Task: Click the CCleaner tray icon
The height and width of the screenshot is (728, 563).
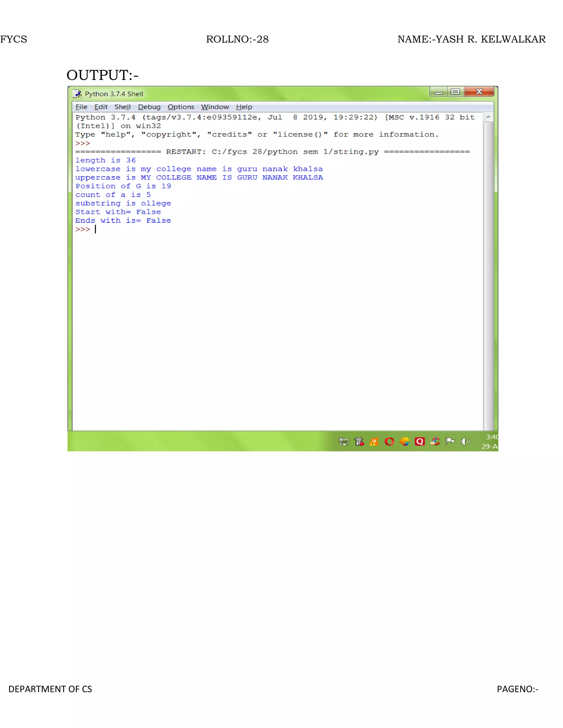Action: 435,441
